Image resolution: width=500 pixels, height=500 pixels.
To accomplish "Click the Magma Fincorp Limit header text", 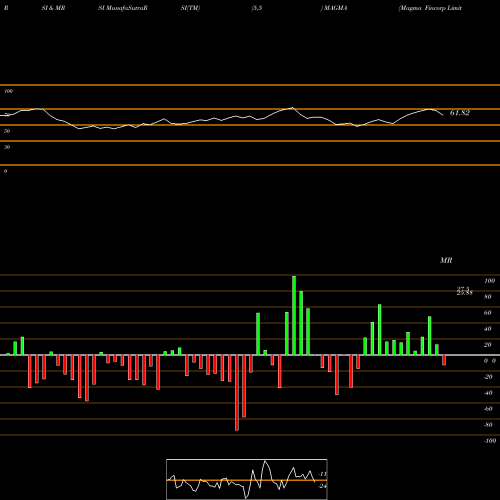I will (x=430, y=8).
